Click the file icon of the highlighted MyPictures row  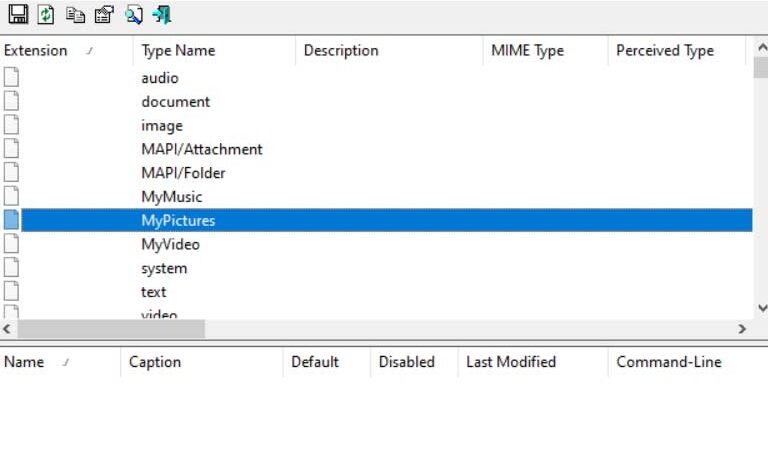[x=11, y=220]
